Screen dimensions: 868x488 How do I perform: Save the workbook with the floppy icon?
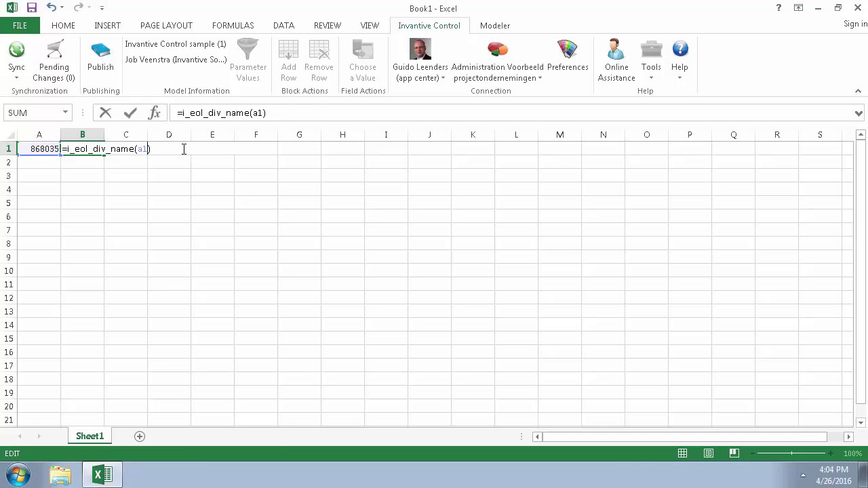click(31, 8)
